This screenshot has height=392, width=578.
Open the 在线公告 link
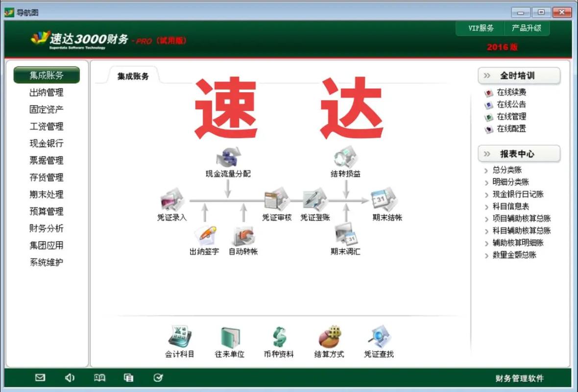coord(511,104)
